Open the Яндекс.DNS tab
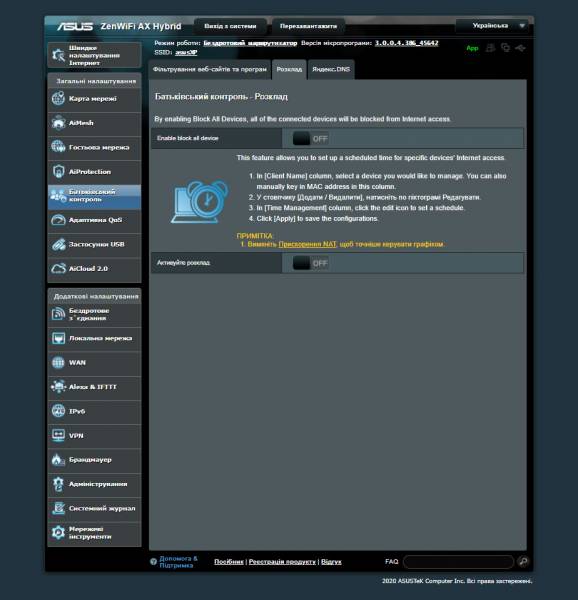Screen dimensions: 578x600 [331, 69]
